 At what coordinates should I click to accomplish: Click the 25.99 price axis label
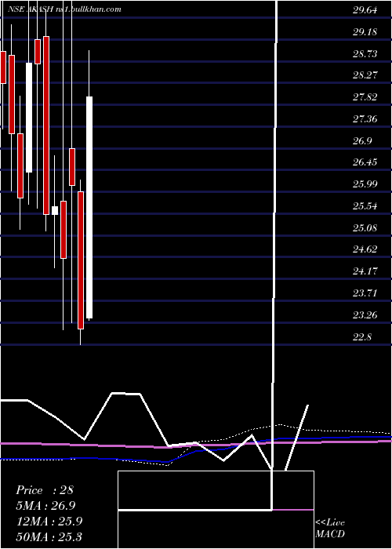pos(365,184)
